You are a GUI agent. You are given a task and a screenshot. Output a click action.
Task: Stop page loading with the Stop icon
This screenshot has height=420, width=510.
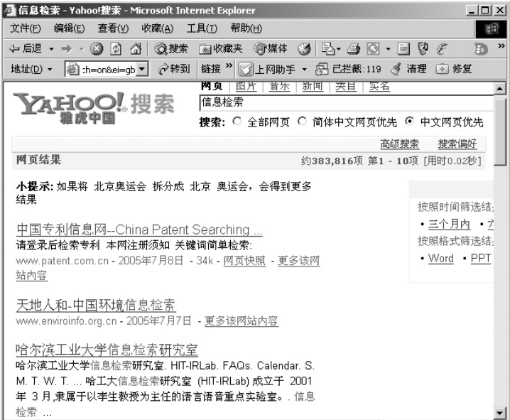pos(97,49)
